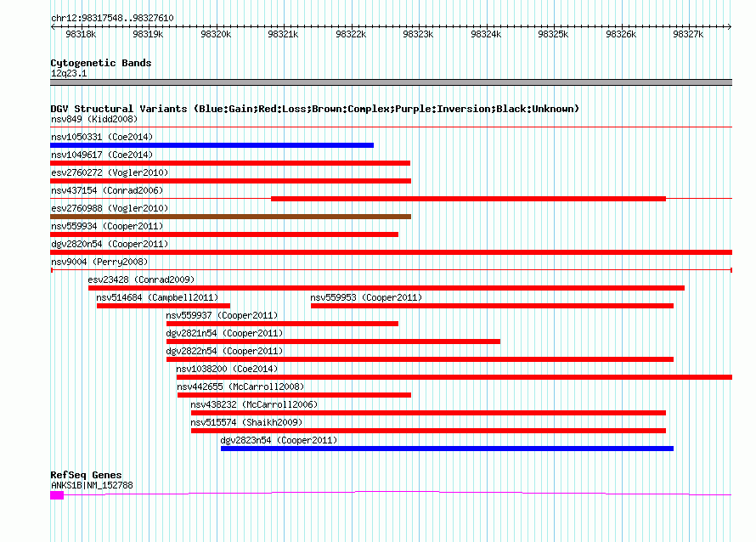Screen dimensions: 756x542
Task: Click the 98327k ruler tick label
Action: (688, 34)
